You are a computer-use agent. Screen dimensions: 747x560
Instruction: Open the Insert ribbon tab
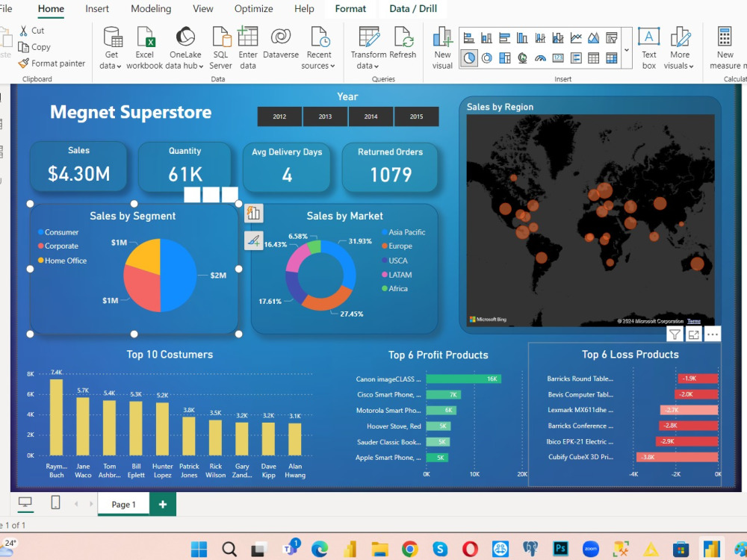point(96,8)
